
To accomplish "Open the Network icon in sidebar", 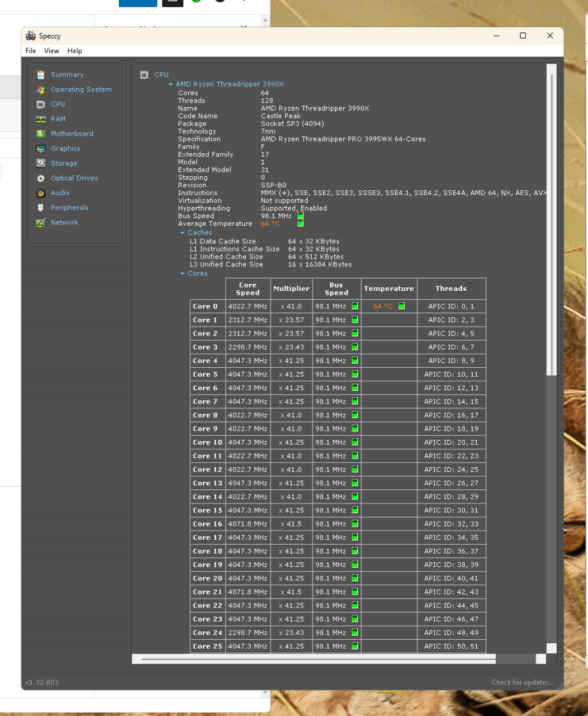I will [41, 222].
